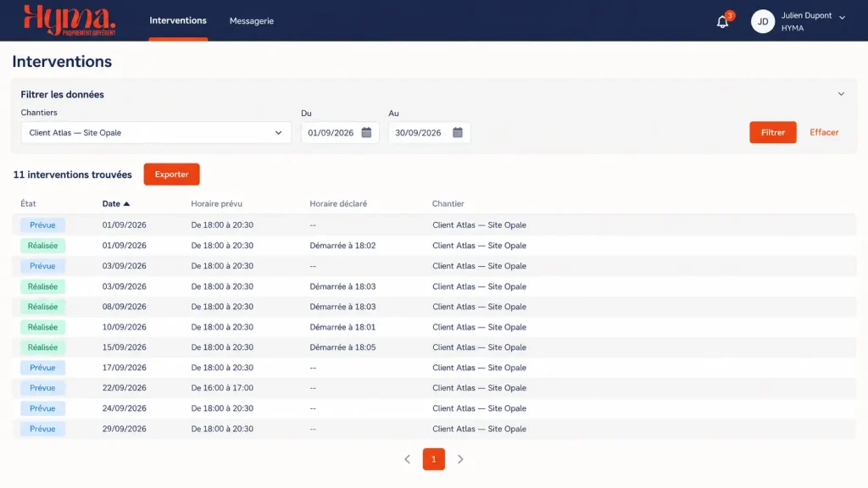This screenshot has width=868, height=488.
Task: Go to next page arrow
Action: (x=460, y=459)
